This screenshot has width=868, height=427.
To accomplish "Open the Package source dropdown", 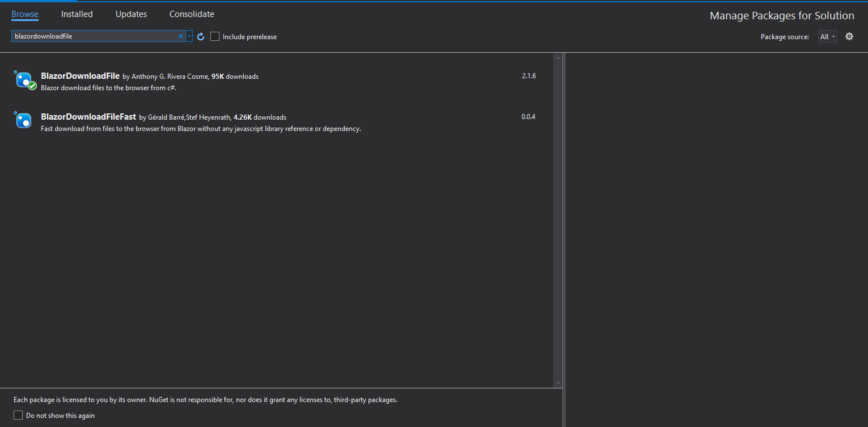I will coord(827,37).
